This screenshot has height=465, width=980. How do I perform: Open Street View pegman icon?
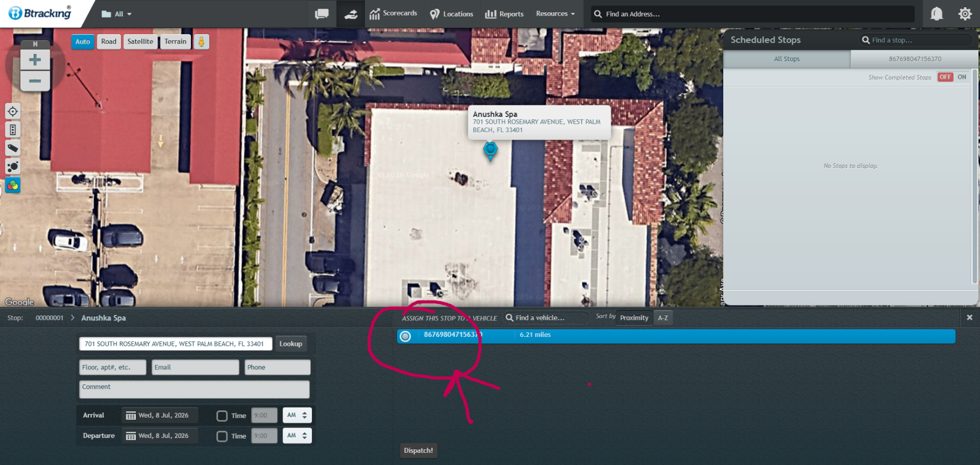202,41
